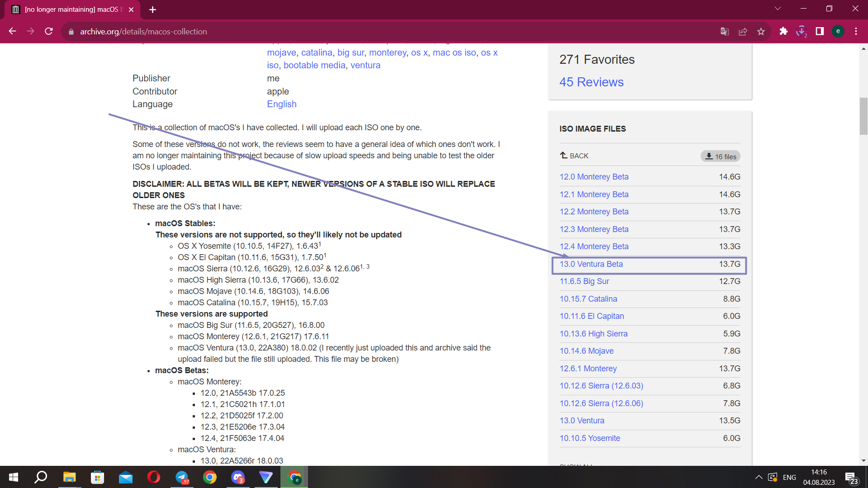The width and height of the screenshot is (868, 488).
Task: Share this page via share icon
Action: coord(743,31)
